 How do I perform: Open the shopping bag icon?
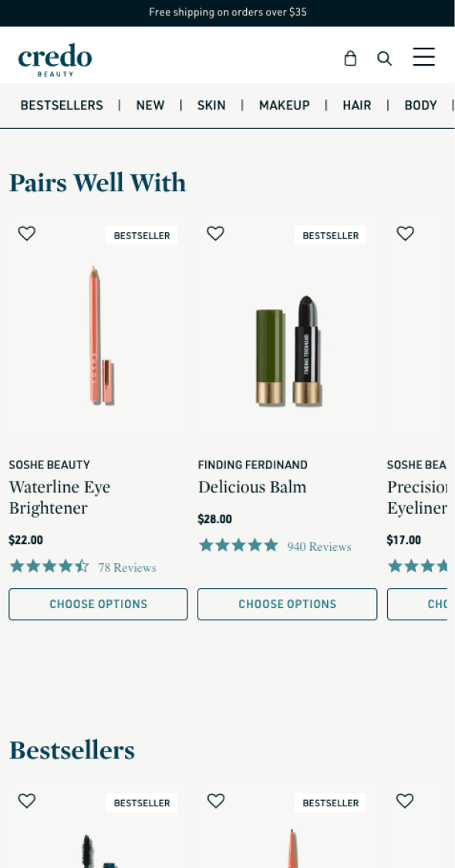click(x=350, y=58)
